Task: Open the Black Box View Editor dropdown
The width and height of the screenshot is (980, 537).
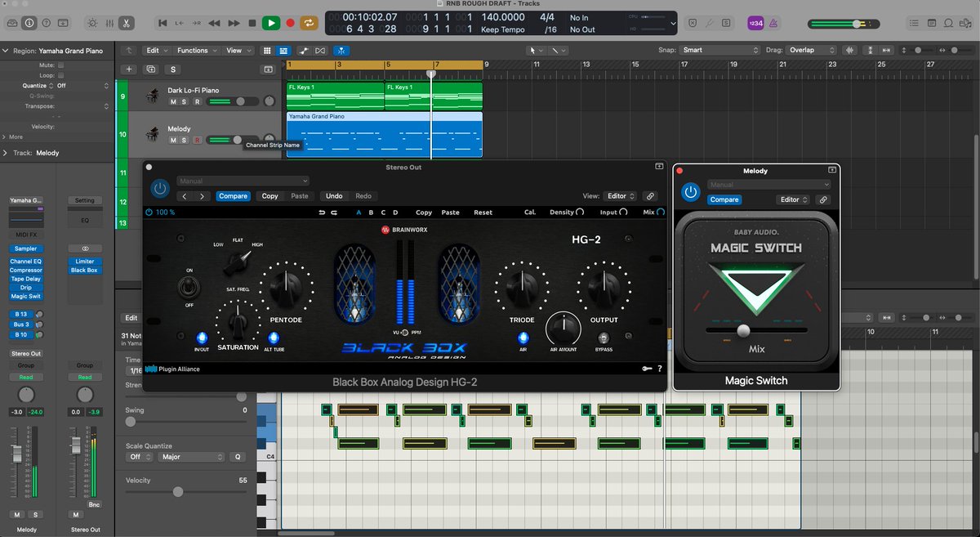Action: [621, 196]
